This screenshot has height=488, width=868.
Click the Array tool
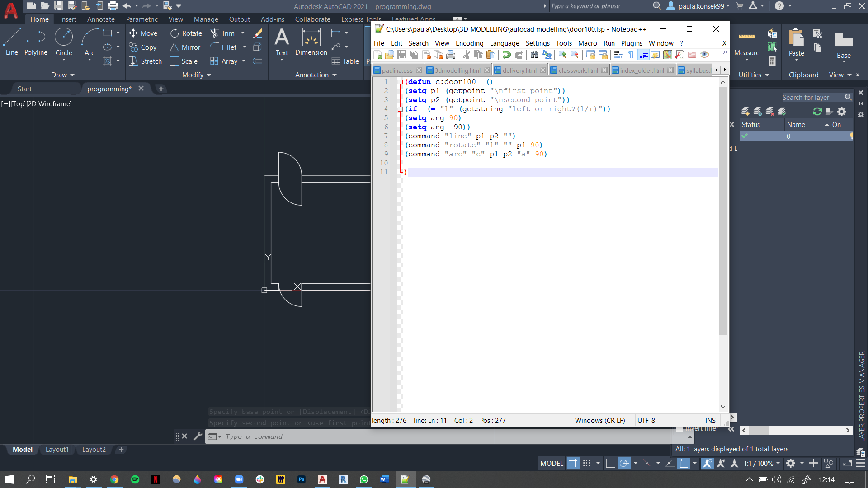228,61
